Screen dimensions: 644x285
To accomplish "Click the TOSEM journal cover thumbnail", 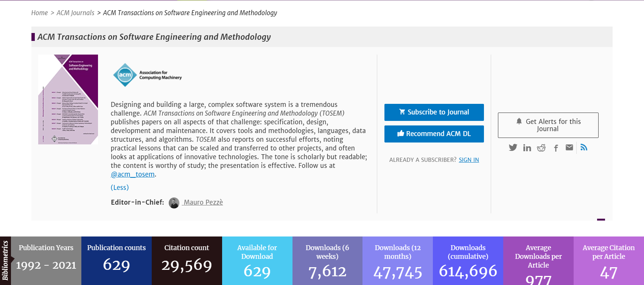I will pos(68,99).
